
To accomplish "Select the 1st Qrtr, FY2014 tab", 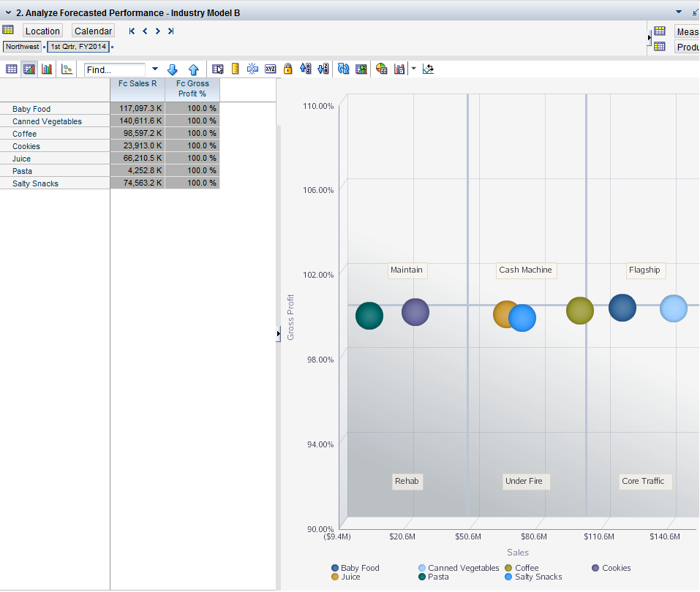I will pos(78,47).
